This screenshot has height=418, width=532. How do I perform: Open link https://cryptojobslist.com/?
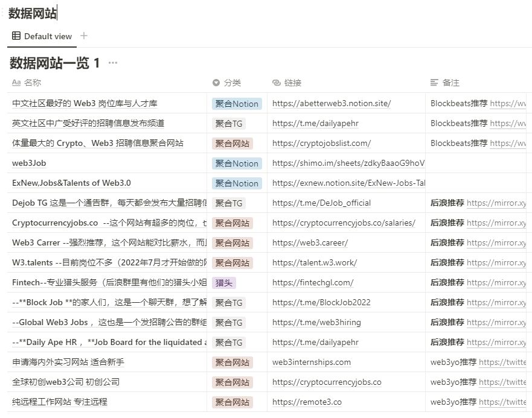click(x=321, y=144)
